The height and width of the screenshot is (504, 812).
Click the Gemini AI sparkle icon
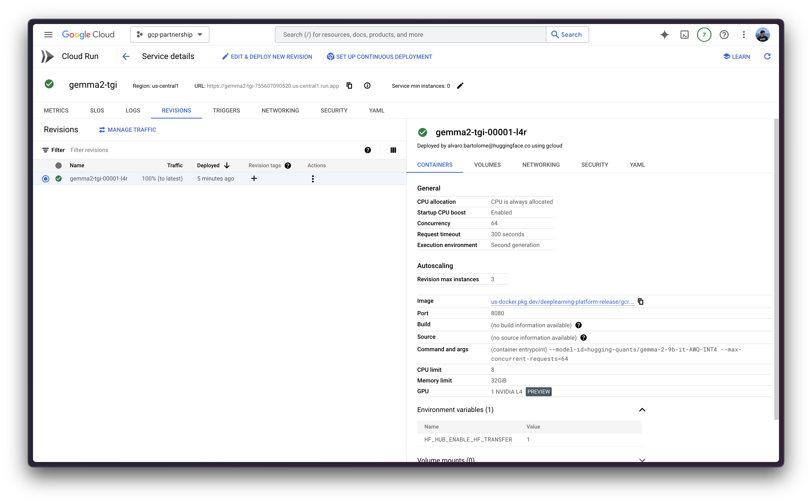[x=664, y=35]
